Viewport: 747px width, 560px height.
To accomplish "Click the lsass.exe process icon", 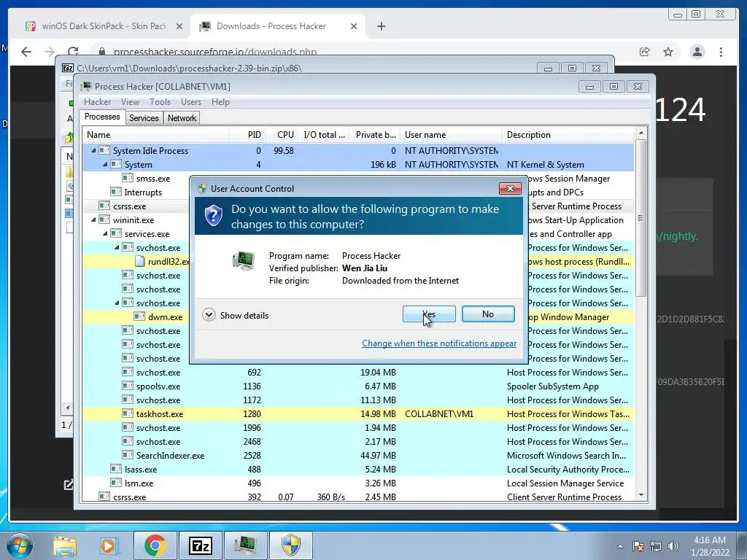I will point(116,469).
